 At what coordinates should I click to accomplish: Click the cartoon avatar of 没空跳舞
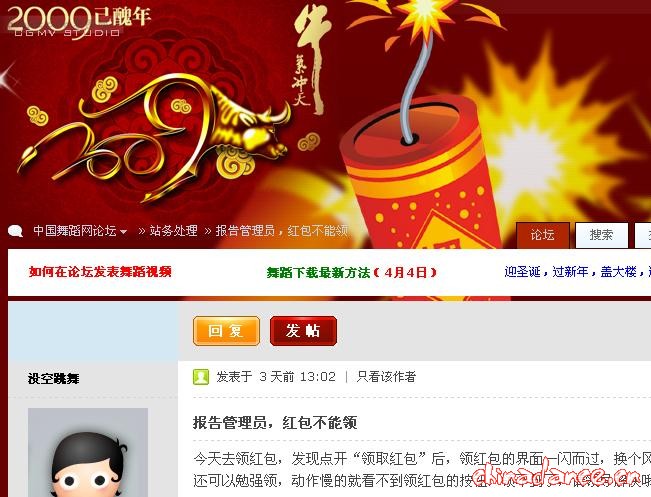click(x=88, y=453)
